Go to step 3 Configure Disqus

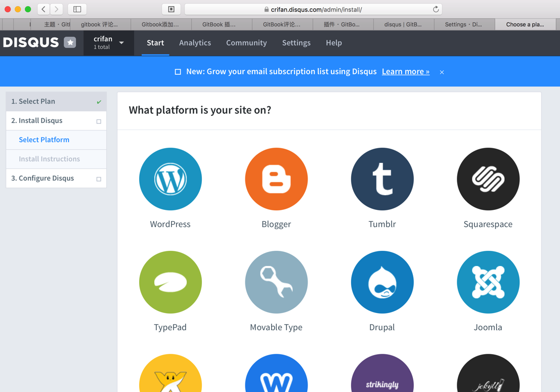click(56, 178)
